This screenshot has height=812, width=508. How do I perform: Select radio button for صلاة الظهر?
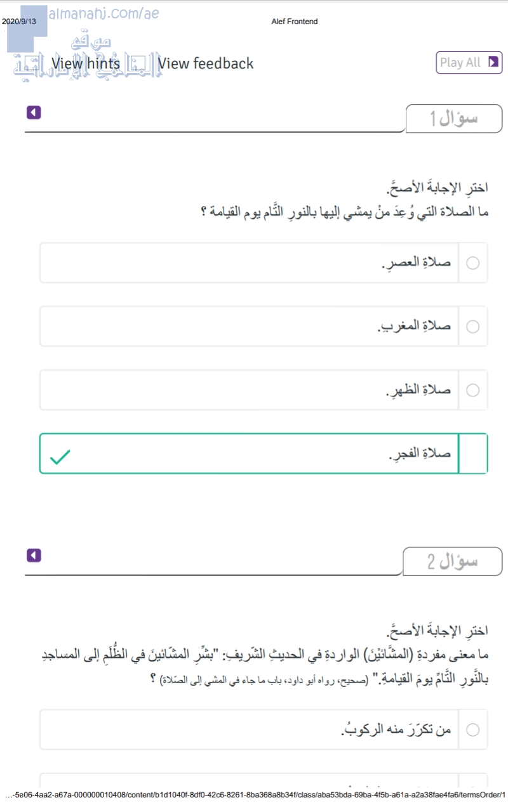click(473, 390)
